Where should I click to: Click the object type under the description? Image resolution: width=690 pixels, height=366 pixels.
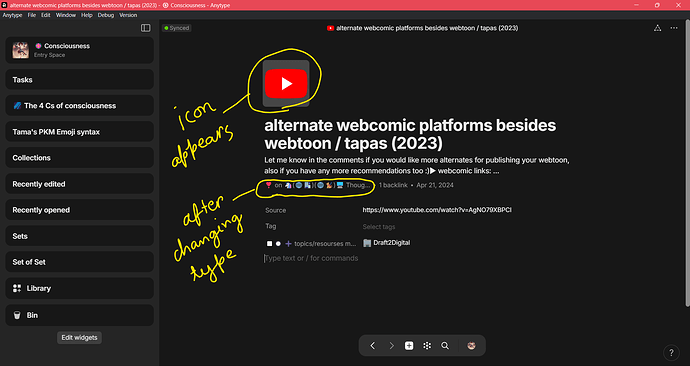[x=318, y=185]
